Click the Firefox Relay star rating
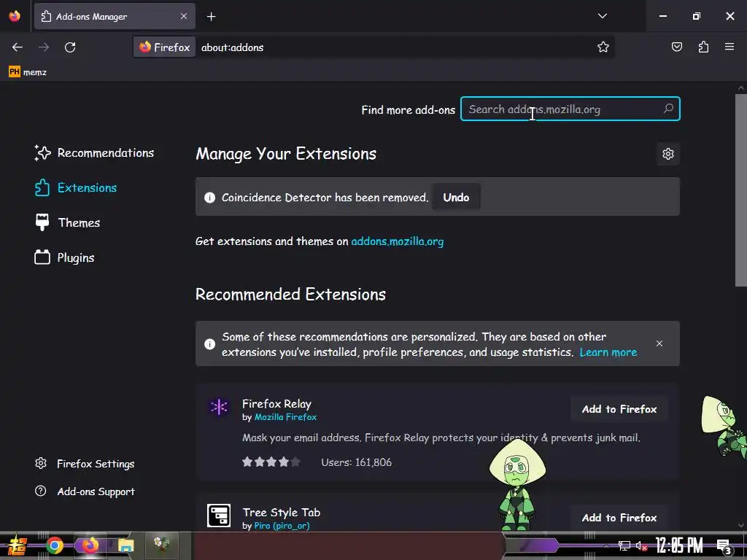The width and height of the screenshot is (747, 560). tap(271, 462)
